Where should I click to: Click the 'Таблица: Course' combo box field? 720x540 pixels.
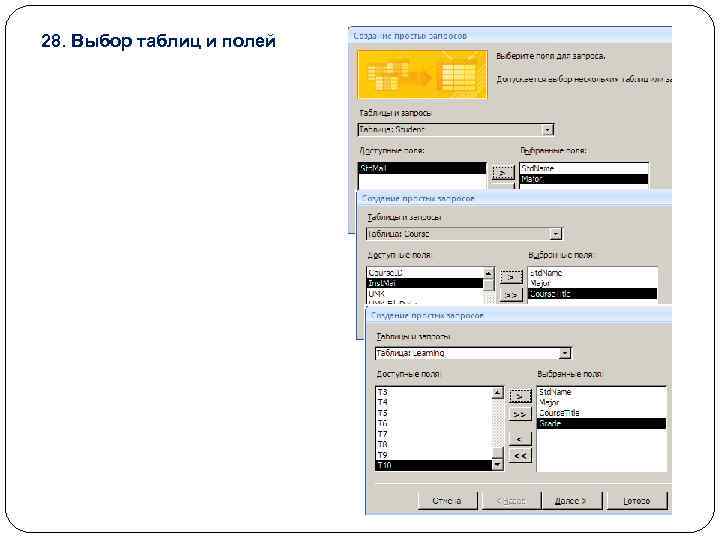click(x=464, y=234)
